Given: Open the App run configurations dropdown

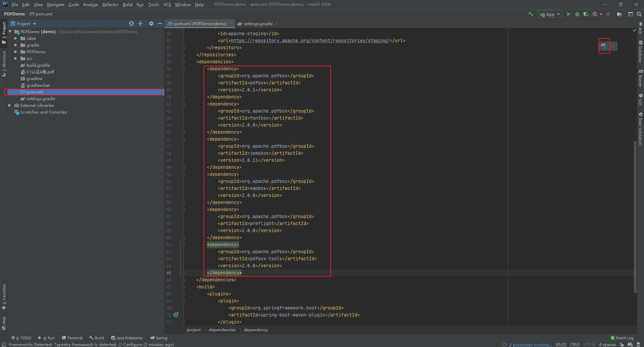Looking at the screenshot, I should pos(558,14).
